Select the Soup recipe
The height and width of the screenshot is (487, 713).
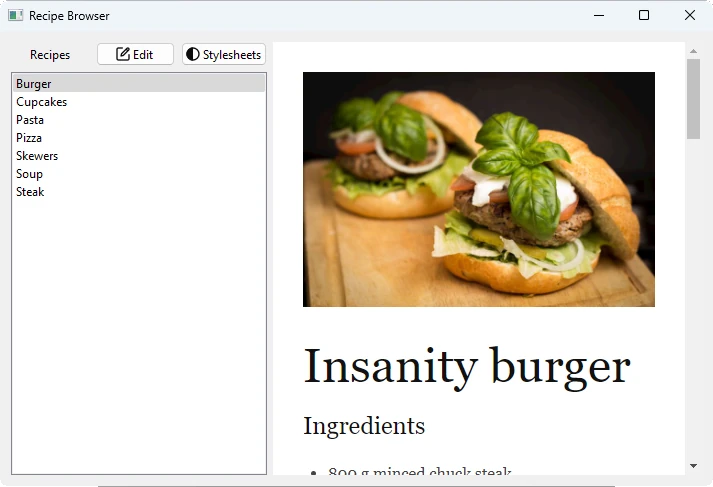(29, 174)
